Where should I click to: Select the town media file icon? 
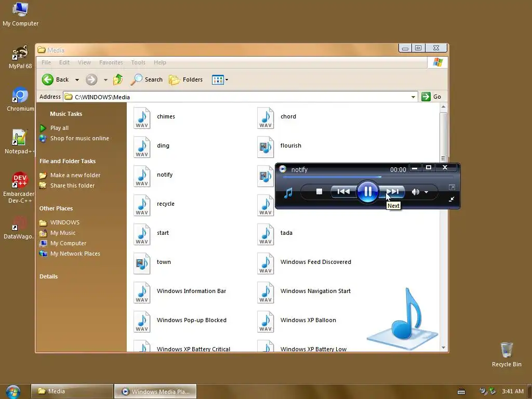coord(142,263)
